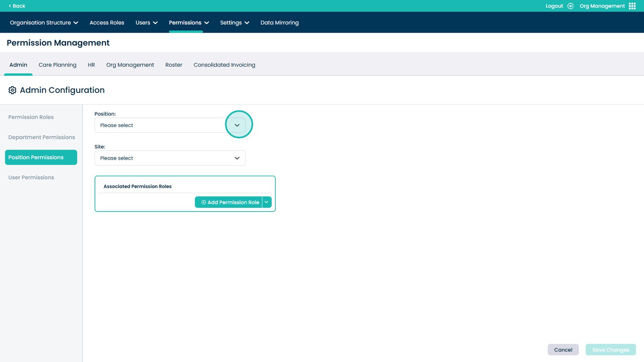The image size is (644, 362).
Task: Switch to the Consolidated Invoicing tab
Action: click(x=224, y=65)
